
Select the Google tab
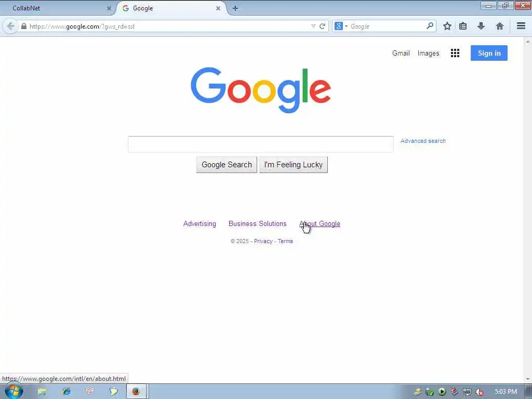(x=171, y=8)
